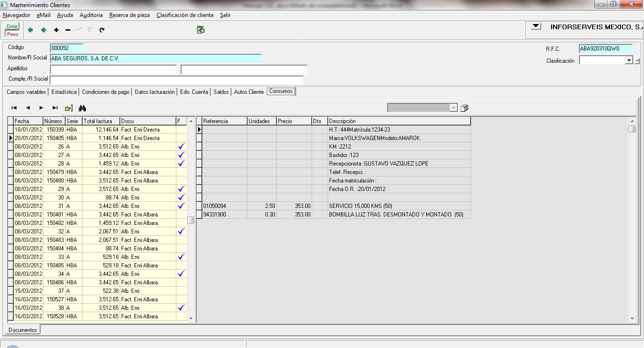Jump to last document in Consumos navigator
Screen dimensions: 644x348
pos(55,108)
